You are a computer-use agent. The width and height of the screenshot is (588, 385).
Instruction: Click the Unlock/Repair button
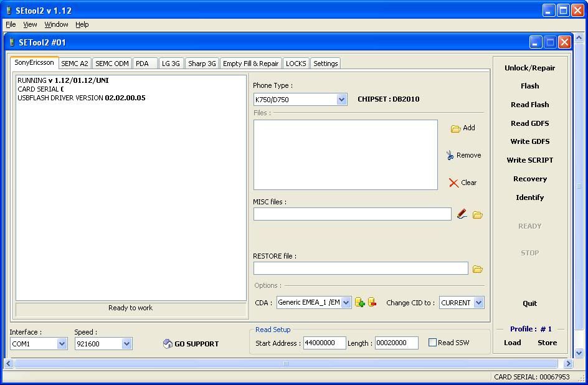[x=529, y=68]
